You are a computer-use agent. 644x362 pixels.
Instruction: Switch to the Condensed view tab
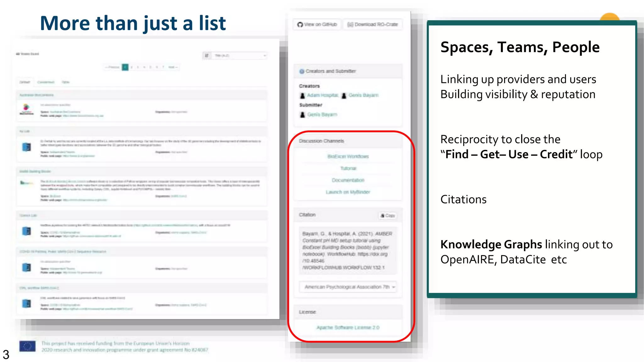pos(46,82)
